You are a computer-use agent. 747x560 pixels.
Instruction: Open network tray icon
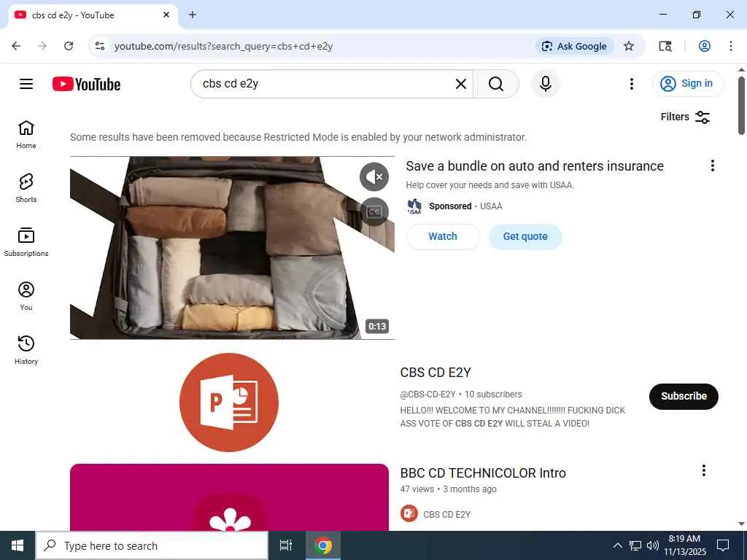(635, 545)
